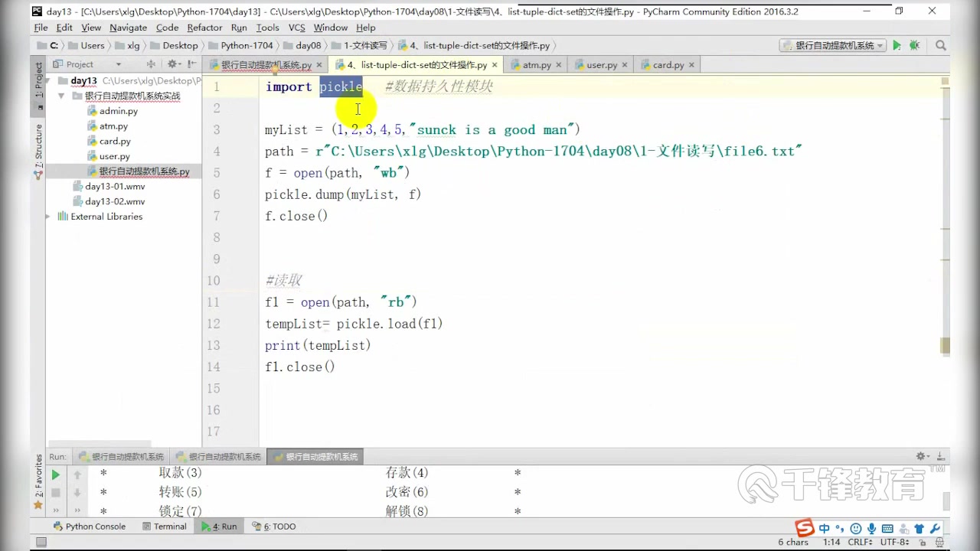Image resolution: width=980 pixels, height=551 pixels.
Task: Click Desktop in navigation breadcrumb
Action: click(175, 45)
